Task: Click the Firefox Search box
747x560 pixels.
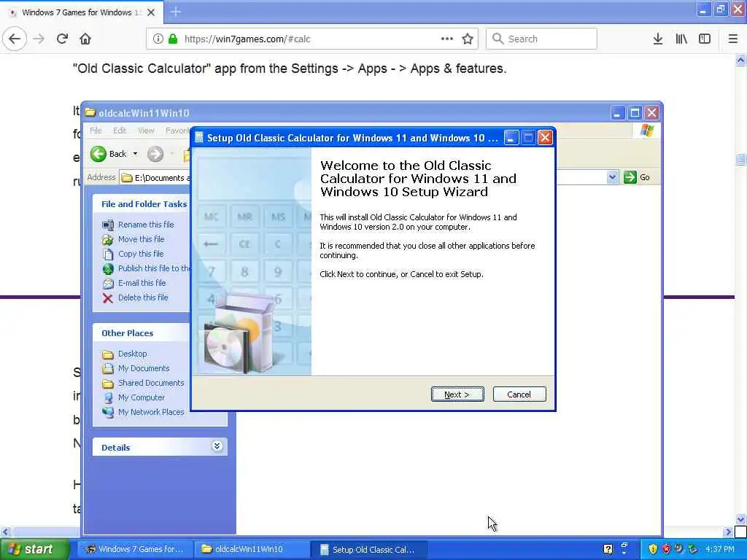Action: [x=542, y=39]
